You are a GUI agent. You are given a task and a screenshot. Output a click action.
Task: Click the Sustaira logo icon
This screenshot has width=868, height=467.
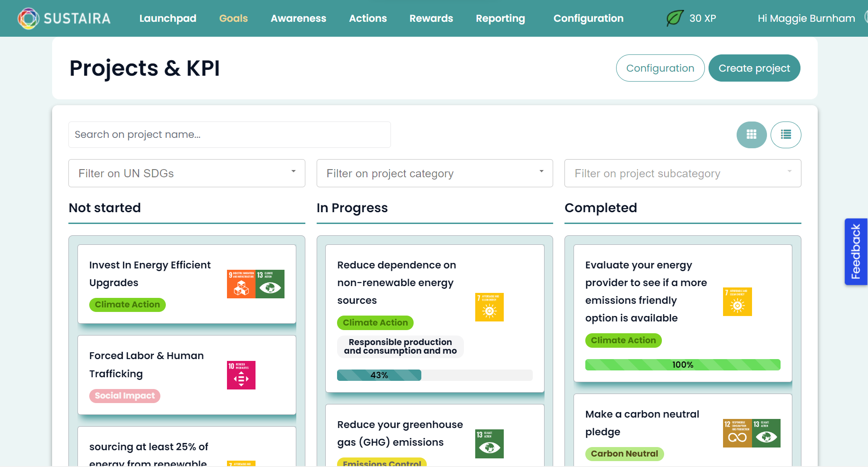(x=28, y=19)
